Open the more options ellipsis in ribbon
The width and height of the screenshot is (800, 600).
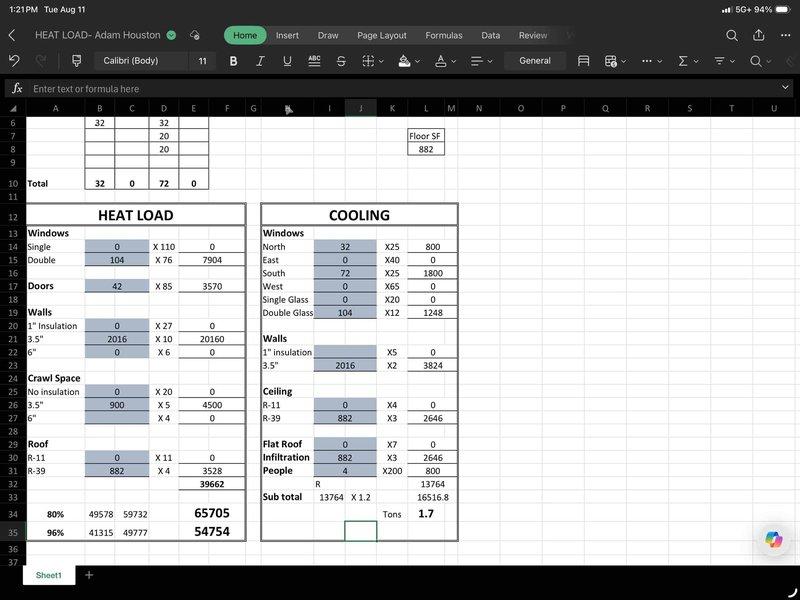pyautogui.click(x=646, y=61)
